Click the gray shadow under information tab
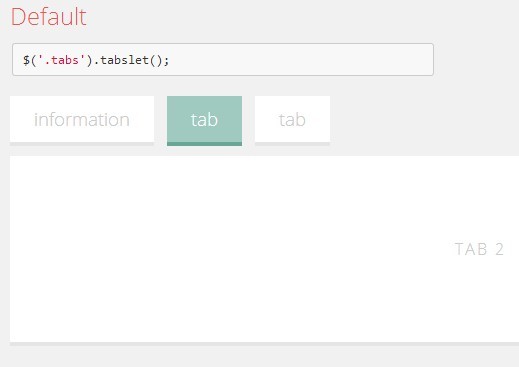The height and width of the screenshot is (367, 519). (x=82, y=144)
